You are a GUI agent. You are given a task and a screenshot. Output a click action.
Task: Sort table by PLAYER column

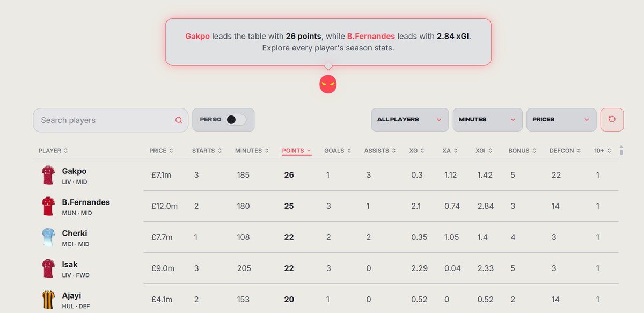(53, 151)
